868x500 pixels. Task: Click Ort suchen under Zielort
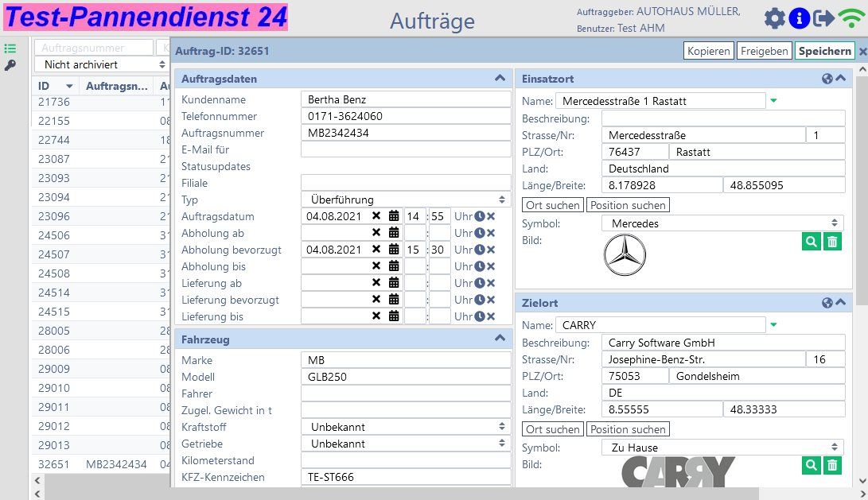pyautogui.click(x=552, y=429)
